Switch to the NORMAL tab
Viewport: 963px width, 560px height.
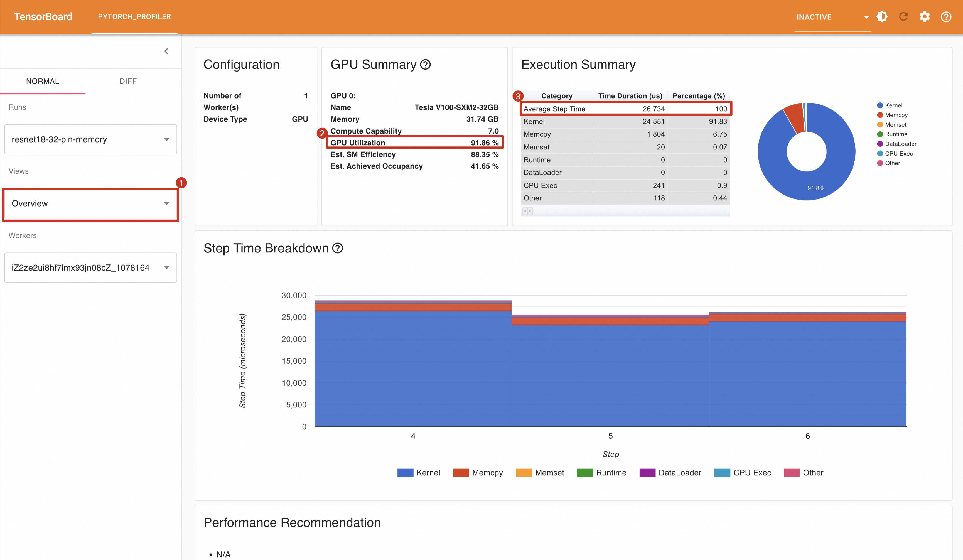tap(42, 82)
